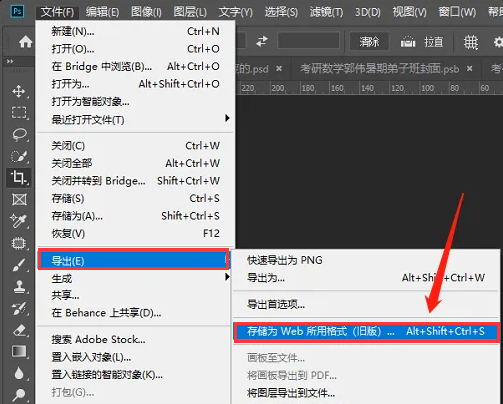The width and height of the screenshot is (503, 404).
Task: Select the Healing Brush tool
Action: 19,243
